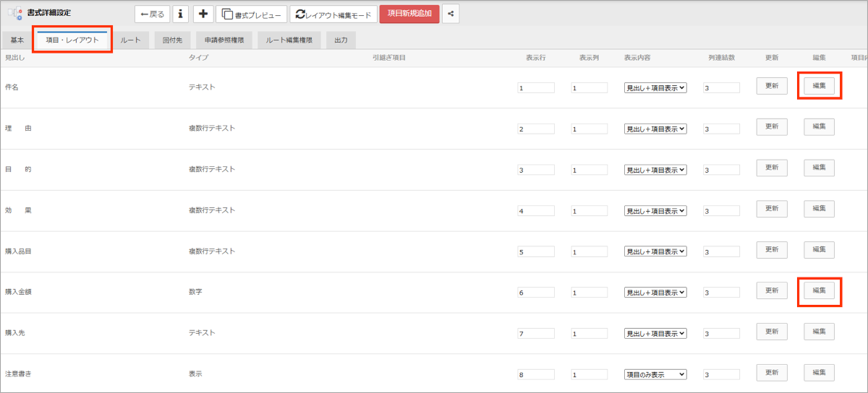Image resolution: width=868 pixels, height=393 pixels.
Task: Click the 書式詳細設定 title icon
Action: (x=14, y=14)
